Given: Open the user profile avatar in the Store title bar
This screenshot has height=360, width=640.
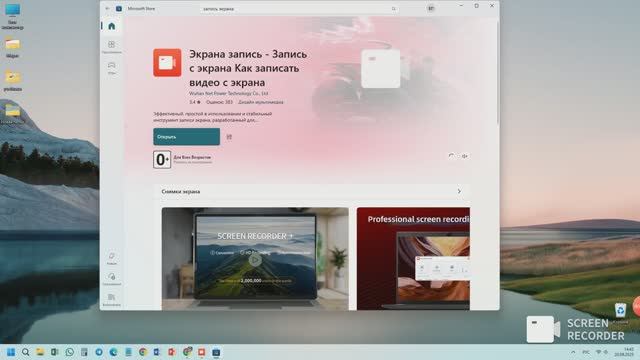Looking at the screenshot, I should click(431, 8).
